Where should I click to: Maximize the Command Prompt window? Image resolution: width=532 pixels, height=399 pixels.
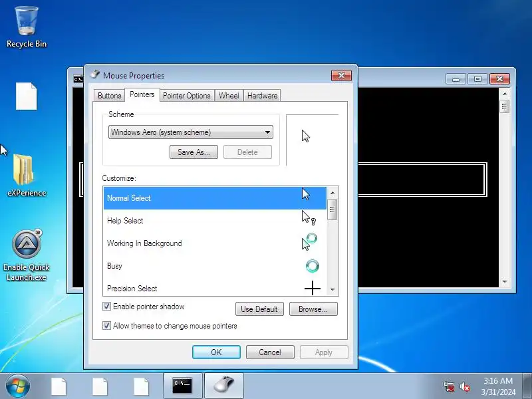coord(477,79)
